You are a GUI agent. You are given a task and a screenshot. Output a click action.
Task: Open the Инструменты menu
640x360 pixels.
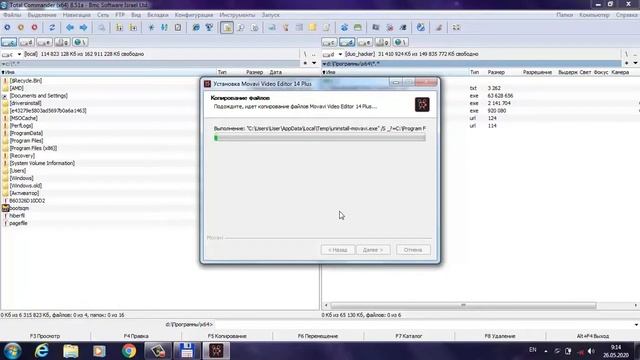pos(237,15)
